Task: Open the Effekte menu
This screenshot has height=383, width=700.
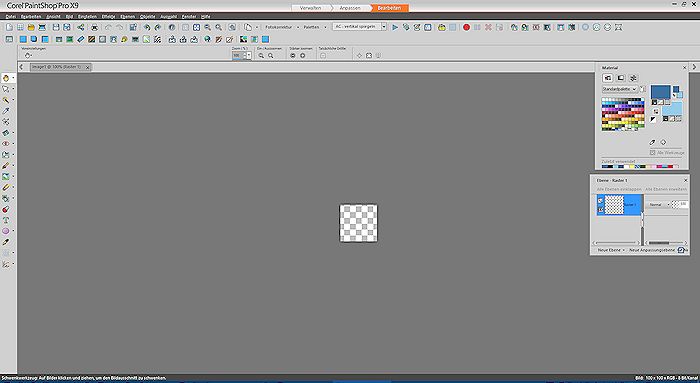Action: (108, 17)
